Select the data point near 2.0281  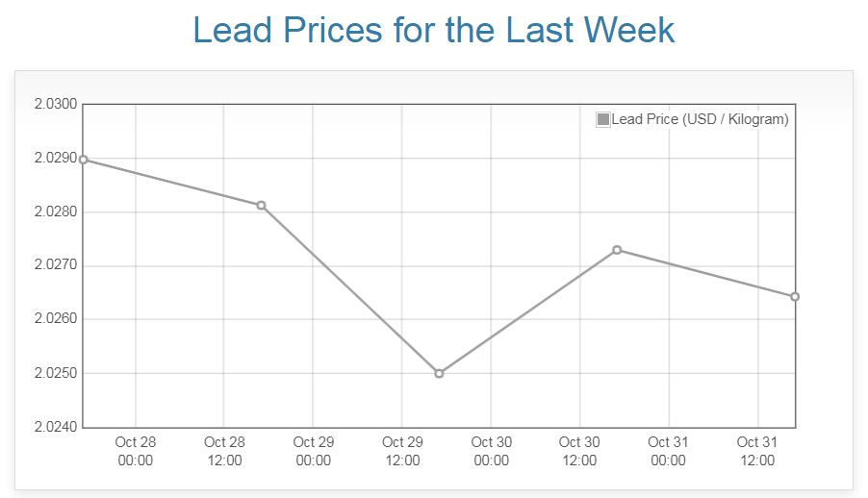tap(261, 205)
